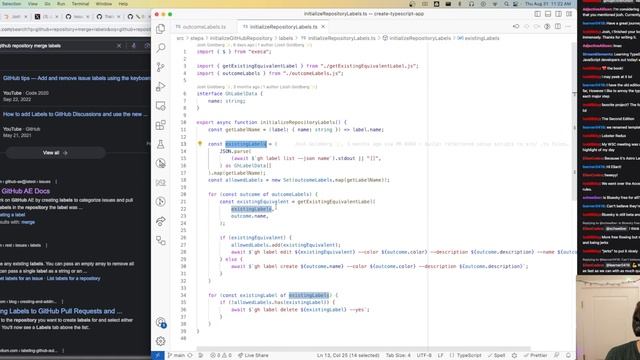Viewport: 640px width, 360px height.
Task: Place cursor on line 20 'for (const outcome of outcomeLabels)'
Action: click(263, 194)
